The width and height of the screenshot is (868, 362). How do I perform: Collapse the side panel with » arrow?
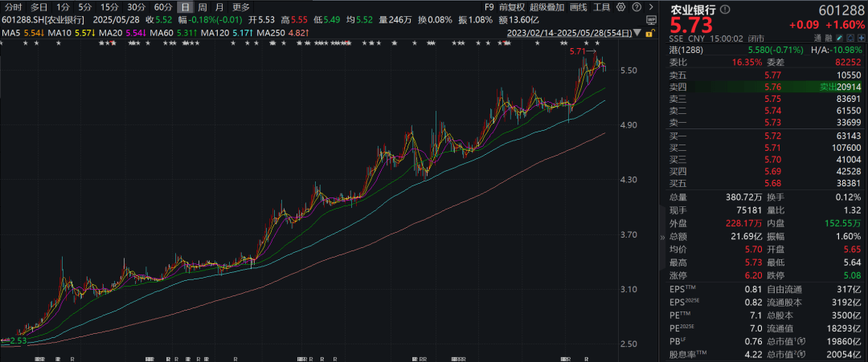[x=662, y=237]
